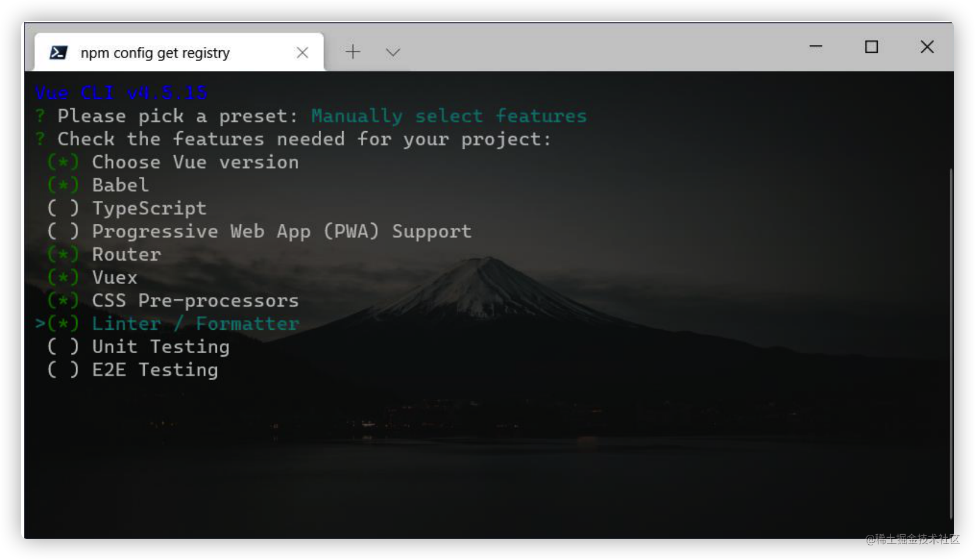
Task: Open the new tab dropdown chevron
Action: click(x=392, y=52)
